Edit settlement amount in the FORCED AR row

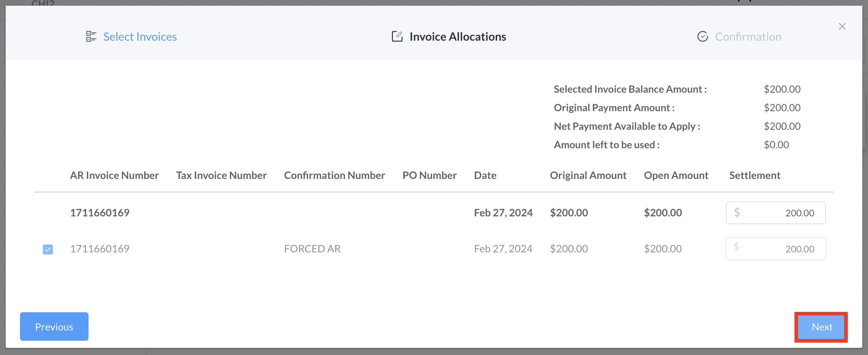click(782, 249)
